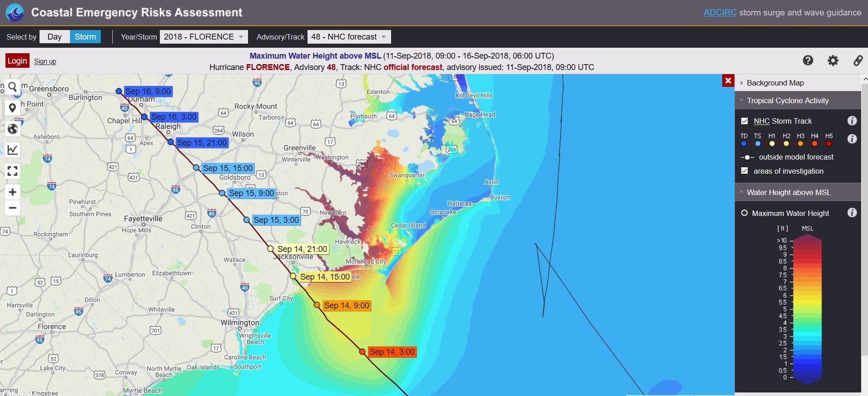Select the Sep 16, 3:00 track point
Image resolution: width=868 pixels, height=396 pixels.
coord(144,117)
